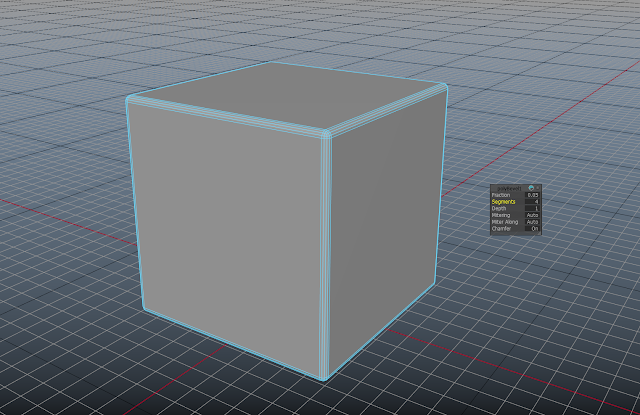Select the beveled cube in the viewport
This screenshot has height=415, width=640.
coord(286,220)
